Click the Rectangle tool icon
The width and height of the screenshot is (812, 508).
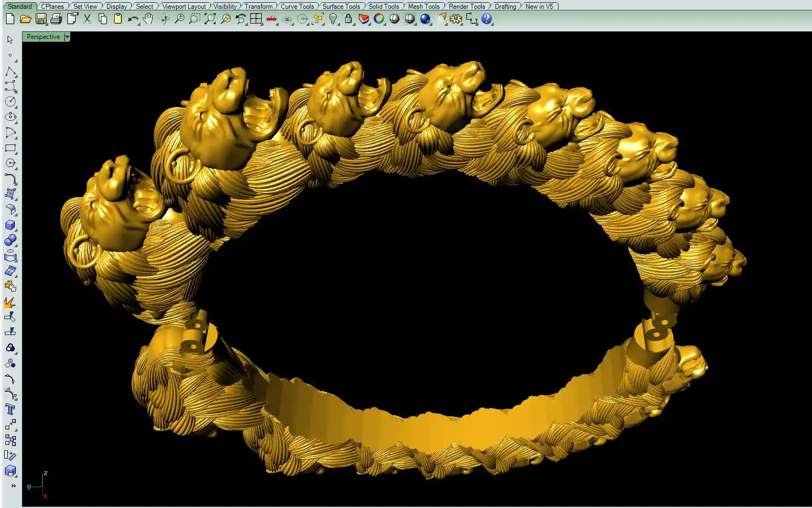[x=10, y=148]
